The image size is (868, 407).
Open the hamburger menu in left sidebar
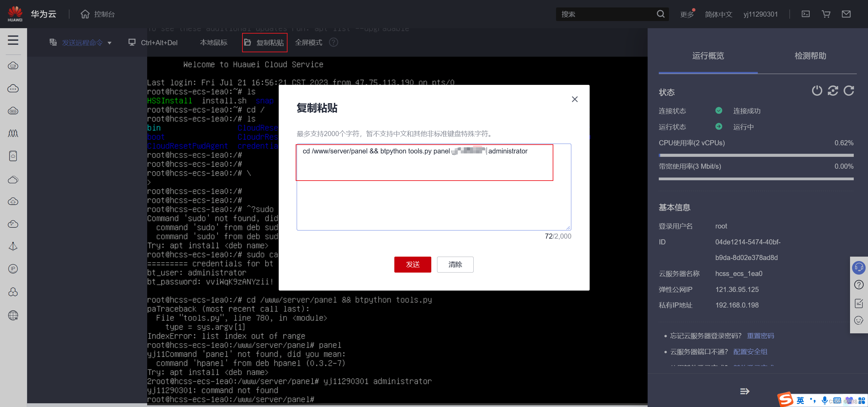pyautogui.click(x=13, y=40)
